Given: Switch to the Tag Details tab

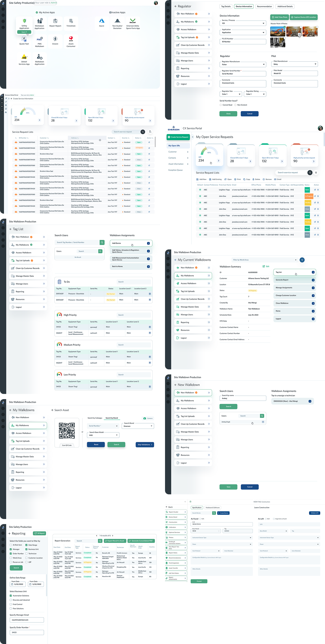Looking at the screenshot, I should coord(226,7).
